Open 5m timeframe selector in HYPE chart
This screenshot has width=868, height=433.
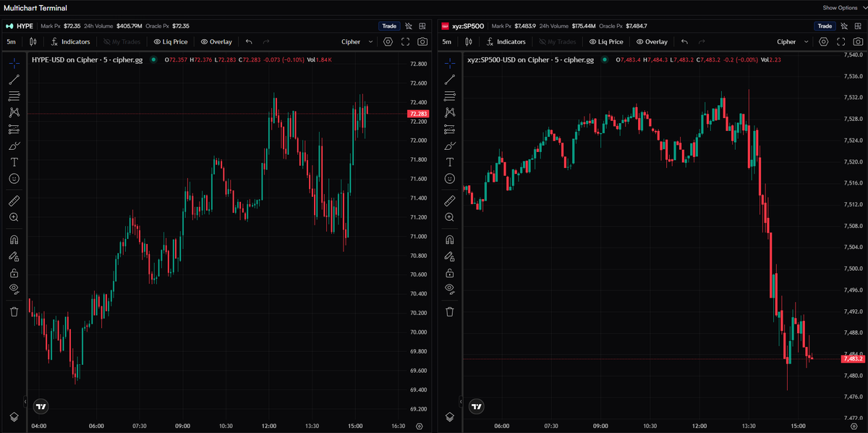click(11, 42)
